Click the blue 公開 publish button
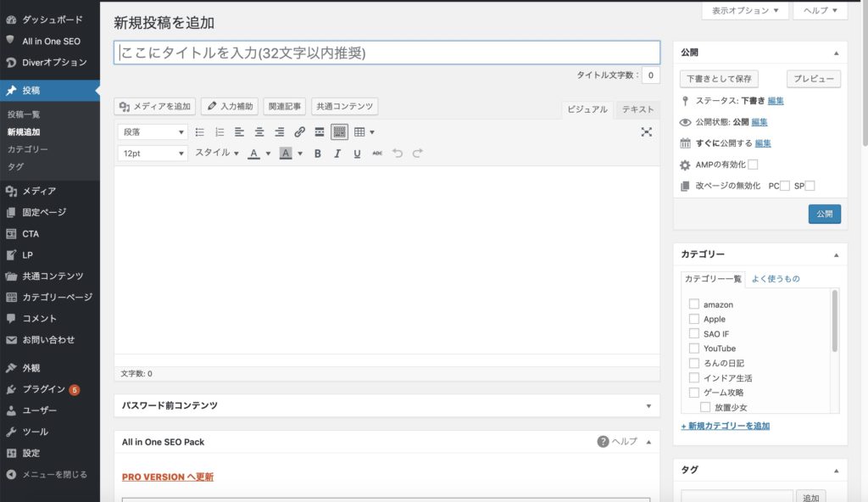Viewport: 868px width, 502px height. click(824, 215)
